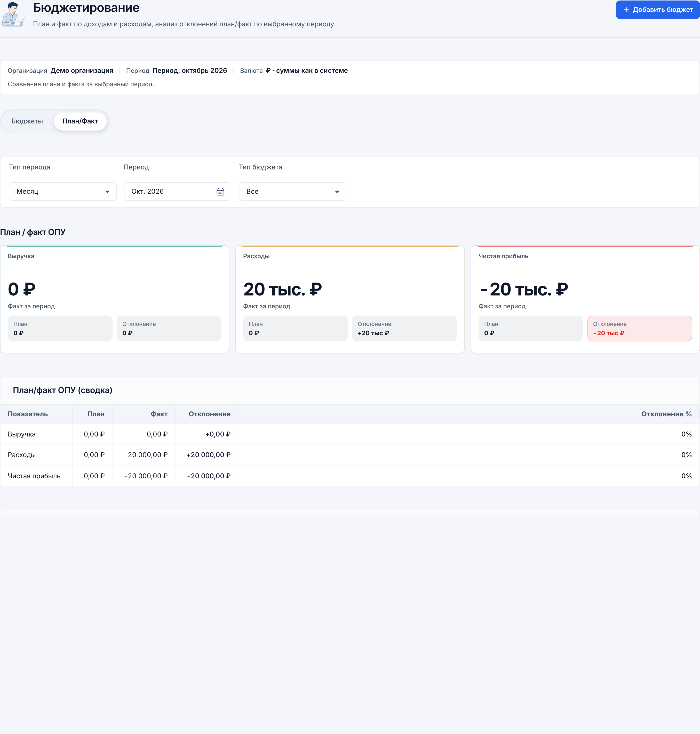
Task: Select the Чистая прибыль table row
Action: (x=350, y=476)
